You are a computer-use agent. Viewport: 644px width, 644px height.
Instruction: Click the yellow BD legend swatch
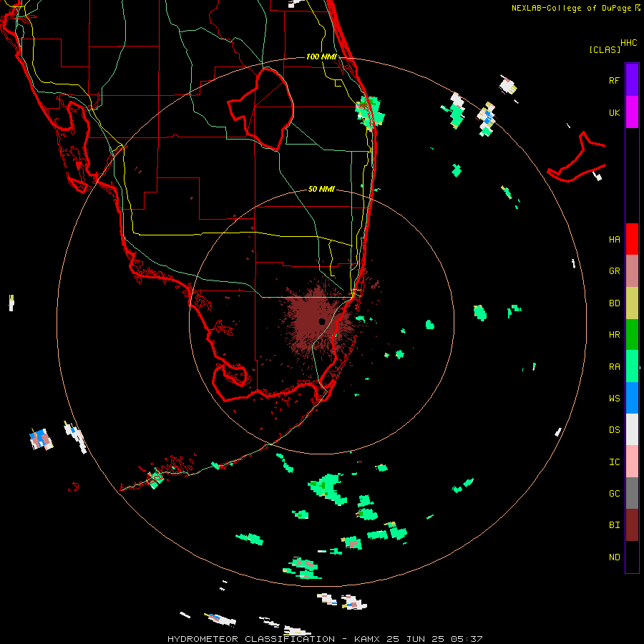(632, 303)
